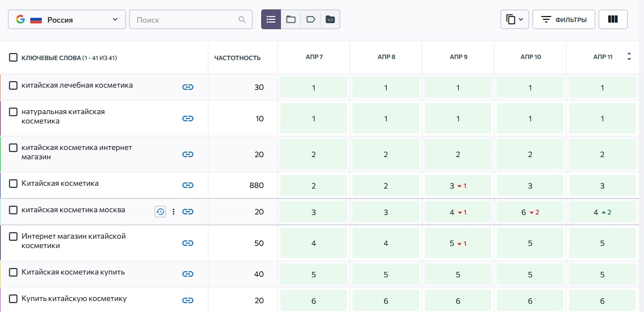Select the 'Китайская косметика купить' checkbox
The height and width of the screenshot is (312, 644).
(13, 272)
